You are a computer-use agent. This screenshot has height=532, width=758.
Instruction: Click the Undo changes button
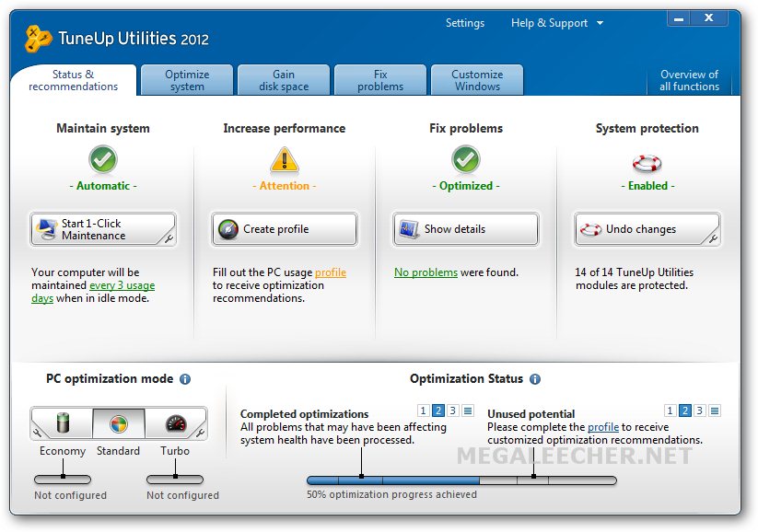(647, 229)
